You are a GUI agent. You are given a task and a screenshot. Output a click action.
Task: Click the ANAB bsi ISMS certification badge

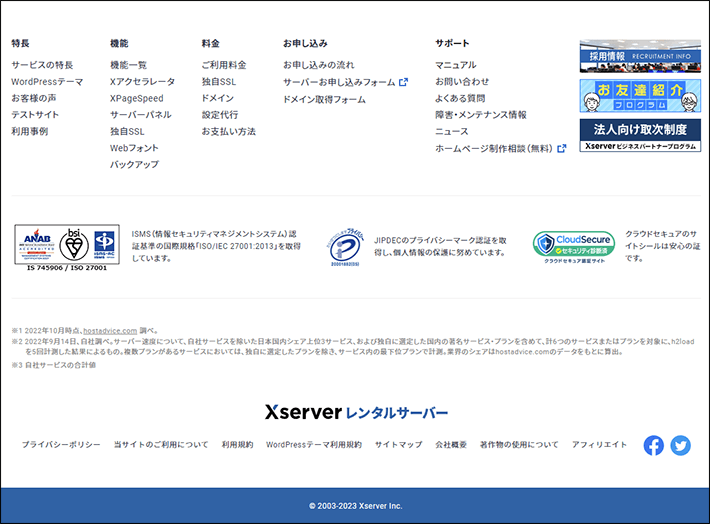(x=67, y=248)
